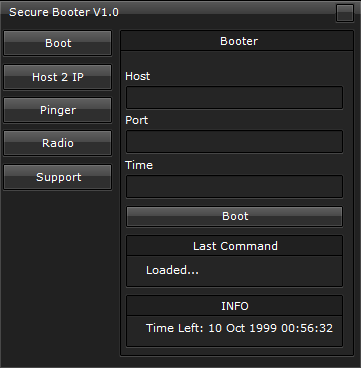
Task: Click the Port field label
Action: (x=137, y=120)
